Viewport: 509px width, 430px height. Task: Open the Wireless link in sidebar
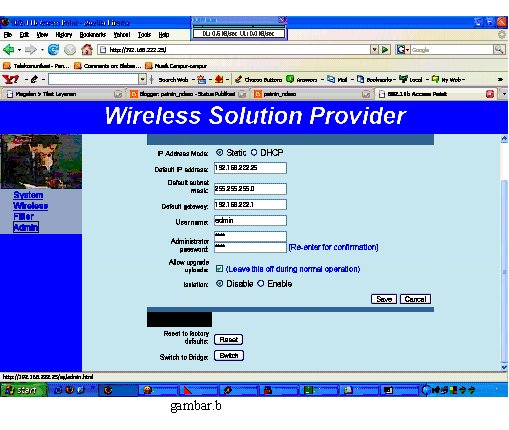(x=31, y=206)
